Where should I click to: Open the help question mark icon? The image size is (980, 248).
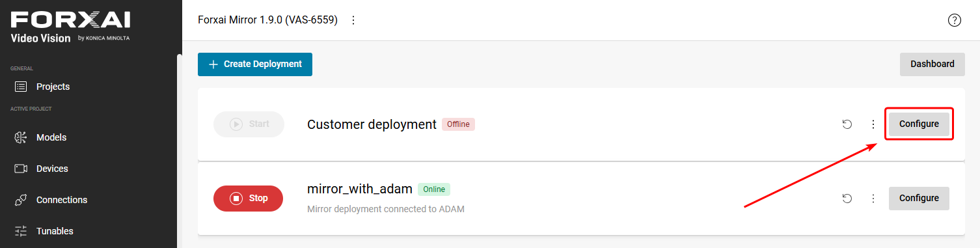(955, 20)
